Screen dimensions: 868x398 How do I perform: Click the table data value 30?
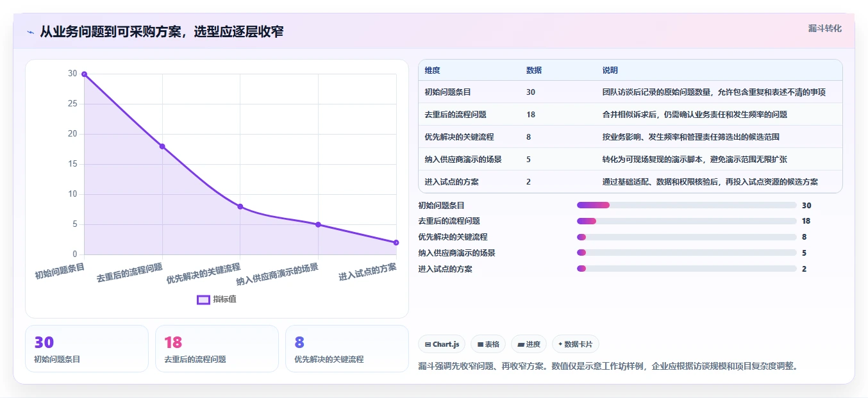tap(531, 92)
